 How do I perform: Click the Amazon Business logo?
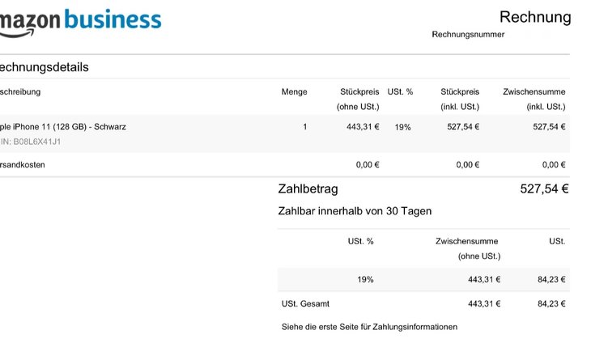81,21
